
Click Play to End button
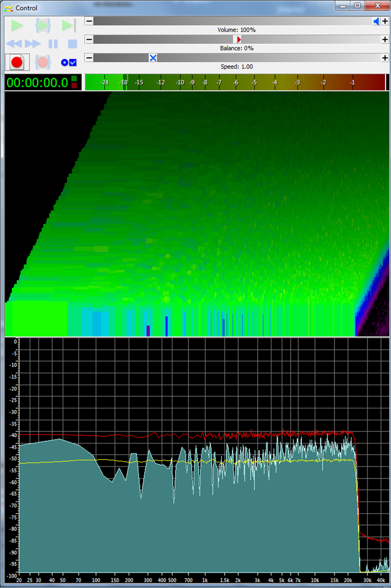(x=69, y=25)
